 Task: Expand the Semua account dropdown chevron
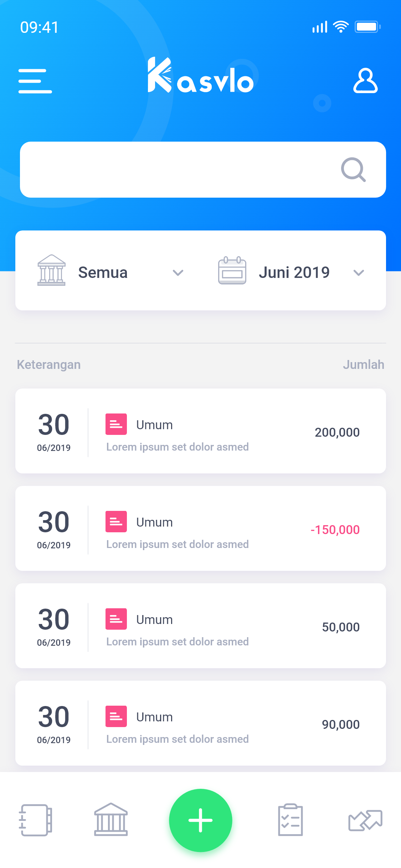pyautogui.click(x=178, y=273)
